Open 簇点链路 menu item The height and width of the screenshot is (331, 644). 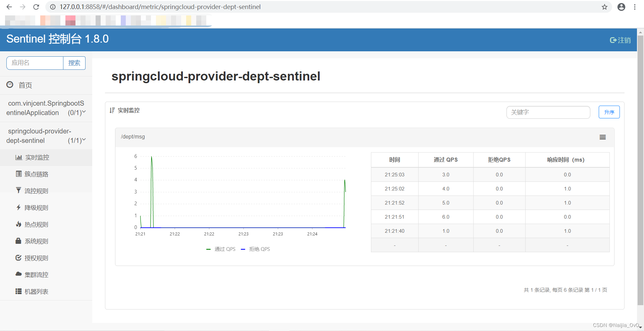(46, 174)
